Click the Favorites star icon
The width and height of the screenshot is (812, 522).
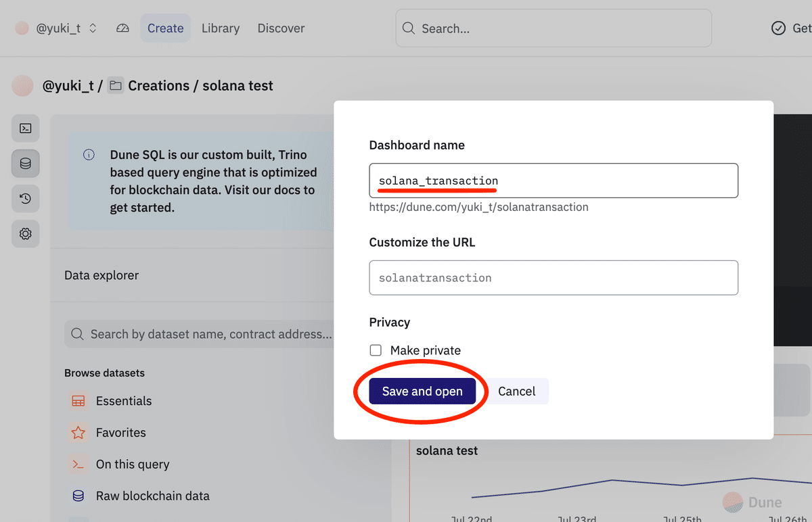78,433
